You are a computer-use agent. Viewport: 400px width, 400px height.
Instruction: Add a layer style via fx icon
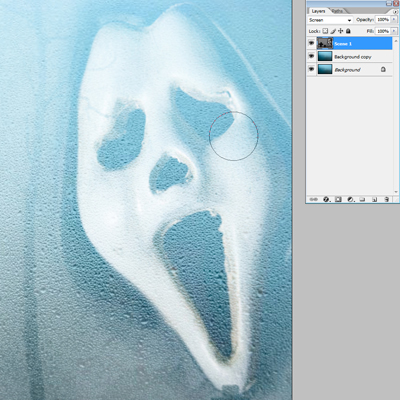[326, 199]
